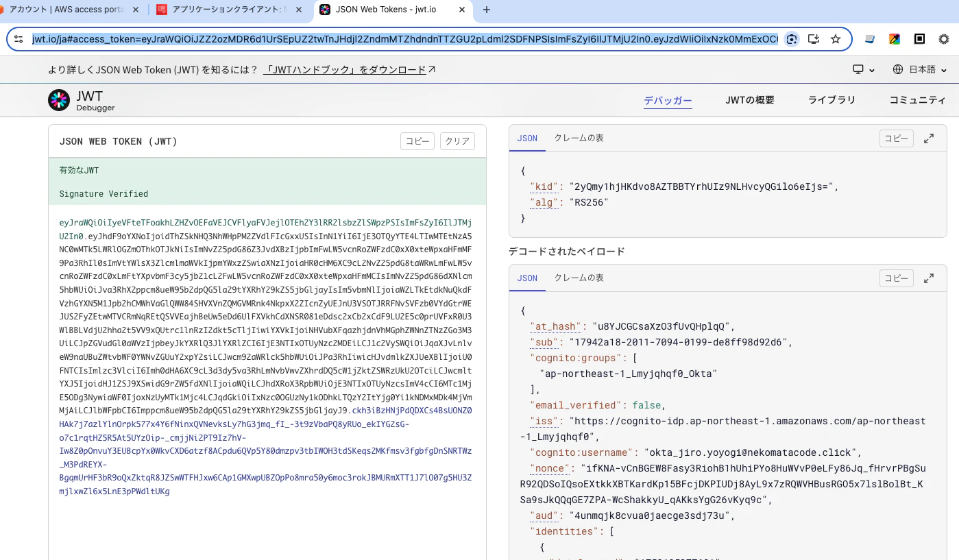
Task: Click the cognito:username okta_jiro.yoyogi value
Action: click(753, 452)
